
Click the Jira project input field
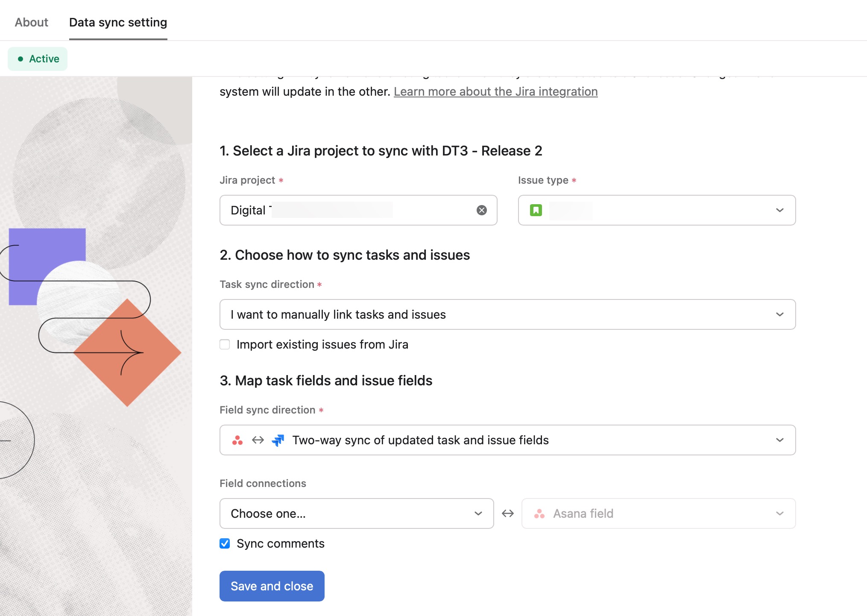coord(358,210)
